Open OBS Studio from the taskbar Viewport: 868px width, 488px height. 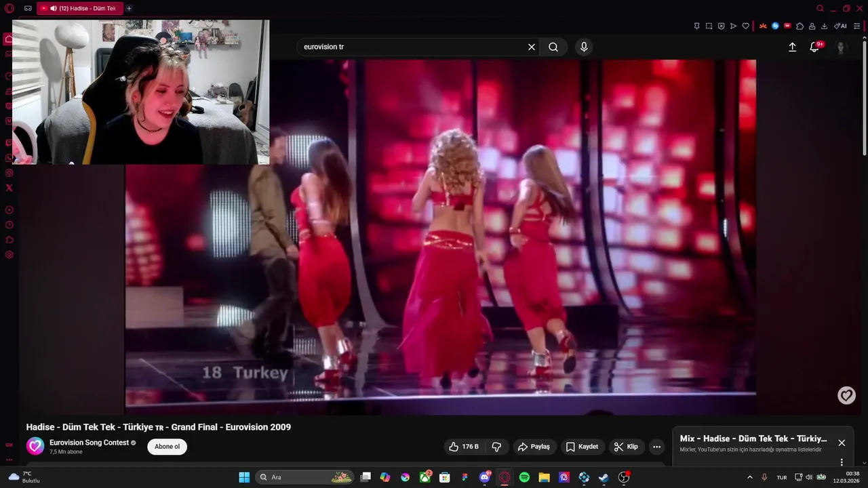[623, 477]
